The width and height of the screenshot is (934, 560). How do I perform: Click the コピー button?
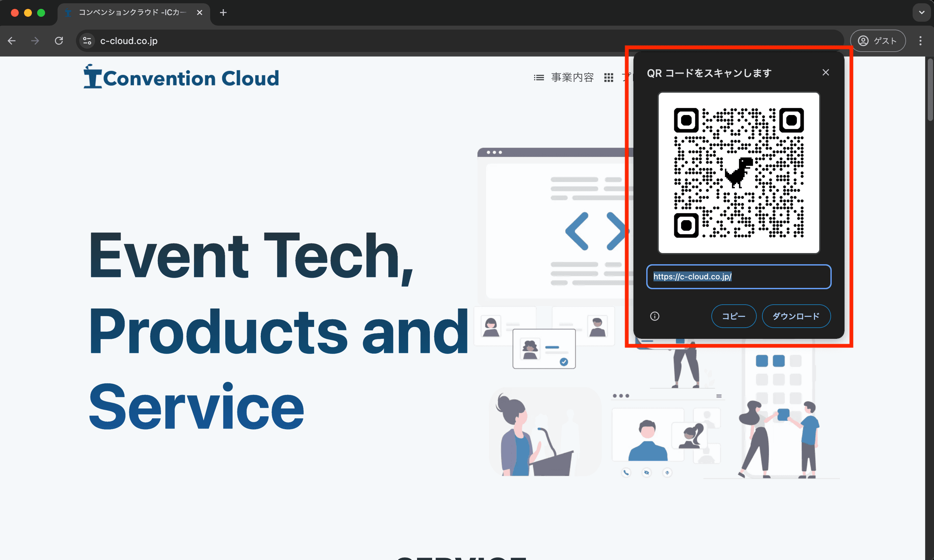733,316
